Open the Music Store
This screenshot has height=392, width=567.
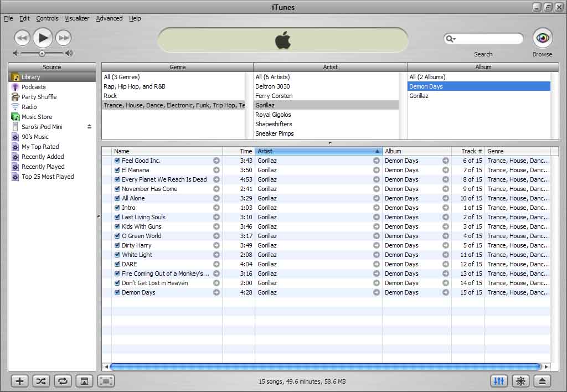(37, 117)
